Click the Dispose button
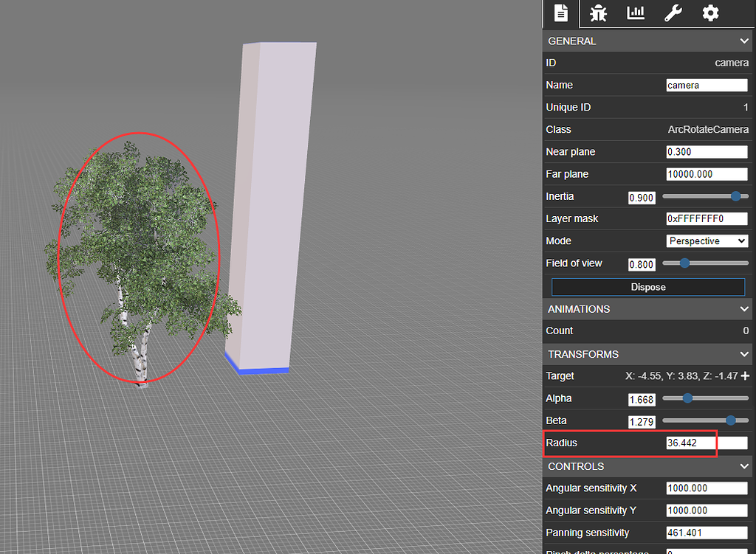 coord(647,287)
